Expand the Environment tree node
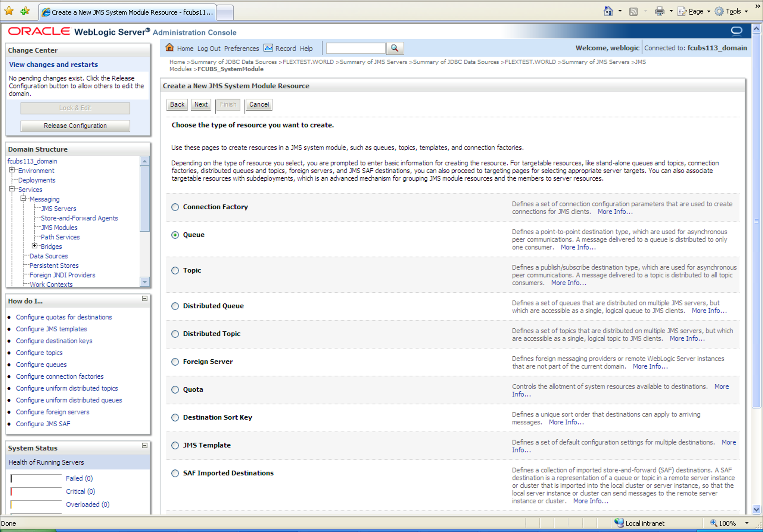The image size is (763, 532). [12, 170]
